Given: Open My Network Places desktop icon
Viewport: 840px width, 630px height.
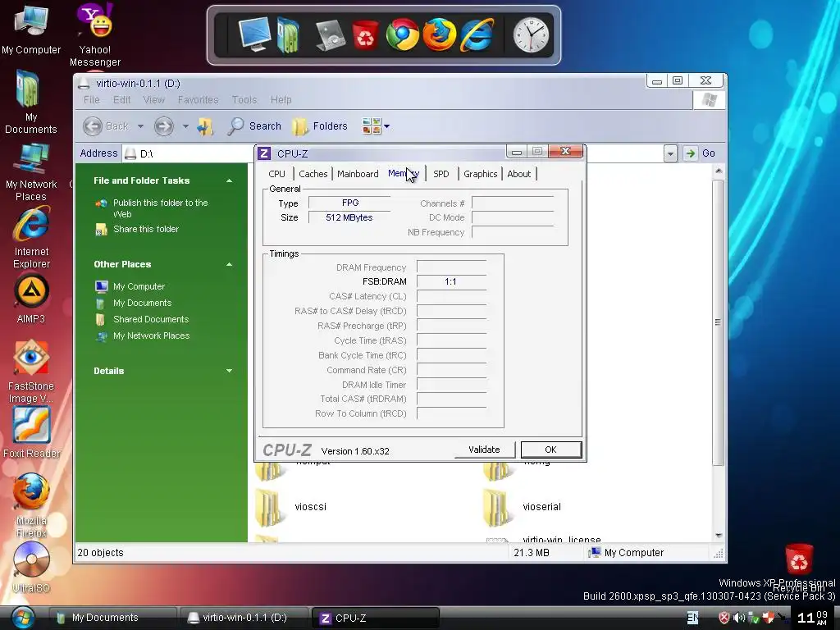Looking at the screenshot, I should click(x=31, y=172).
